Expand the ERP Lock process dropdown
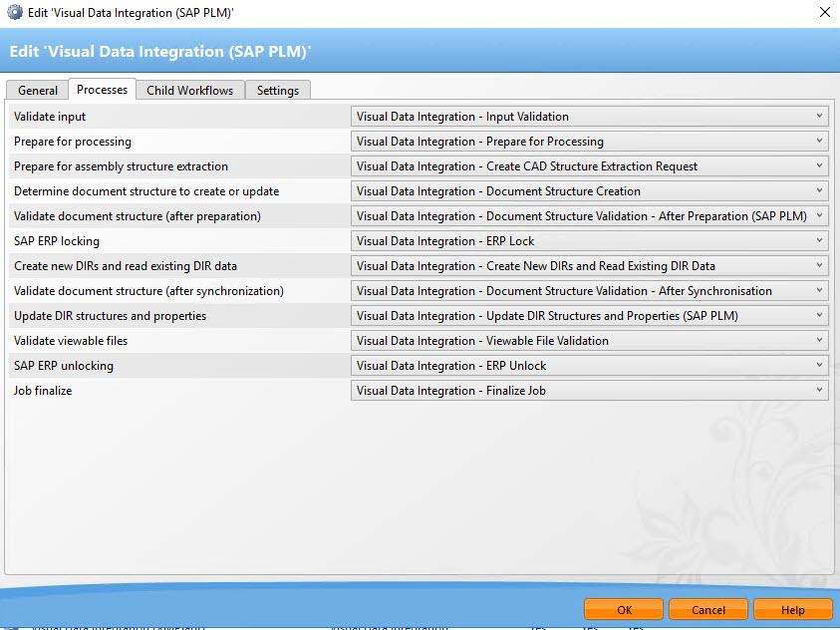Viewport: 840px width, 630px height. pyautogui.click(x=590, y=241)
